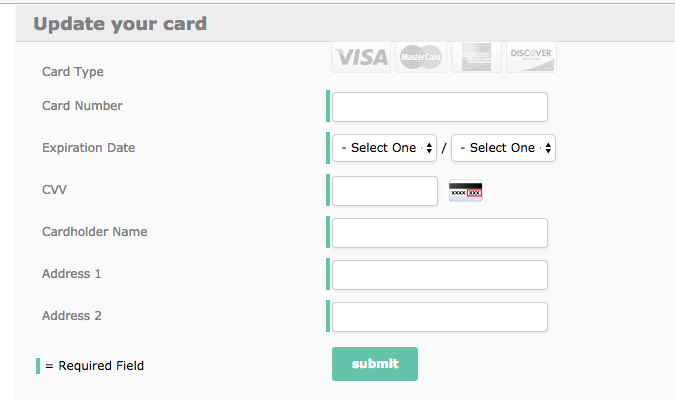
Task: Click the year dropdown stepper arrows
Action: click(548, 148)
